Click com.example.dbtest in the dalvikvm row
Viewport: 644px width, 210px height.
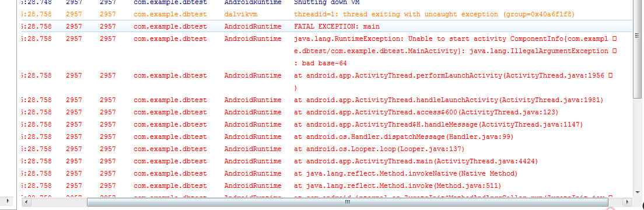click(x=170, y=15)
